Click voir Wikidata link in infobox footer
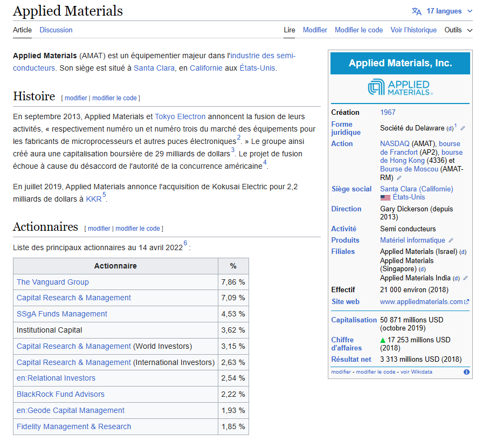The height and width of the screenshot is (448, 489). (x=416, y=372)
